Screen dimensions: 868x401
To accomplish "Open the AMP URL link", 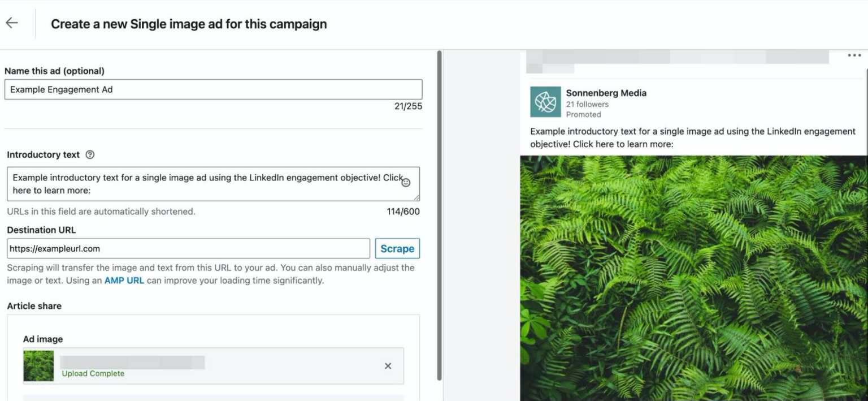I will click(x=124, y=279).
